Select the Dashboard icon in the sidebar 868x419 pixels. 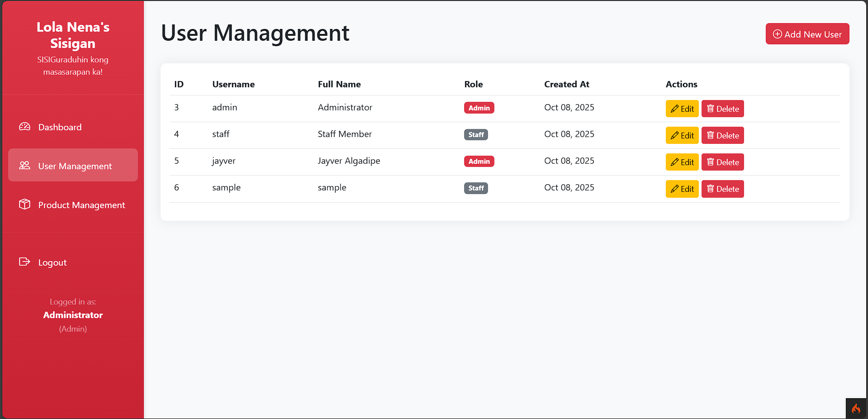click(x=24, y=127)
